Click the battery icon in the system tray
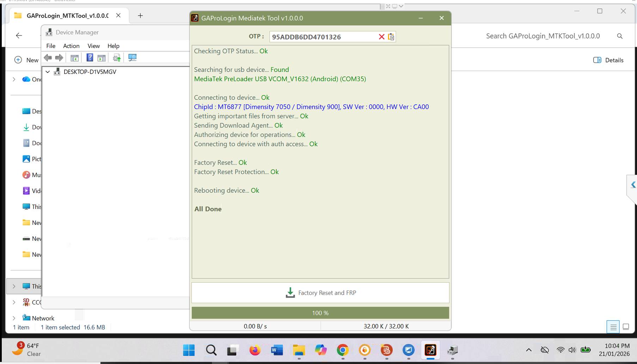Screen dimensions: 637x364 586,350
